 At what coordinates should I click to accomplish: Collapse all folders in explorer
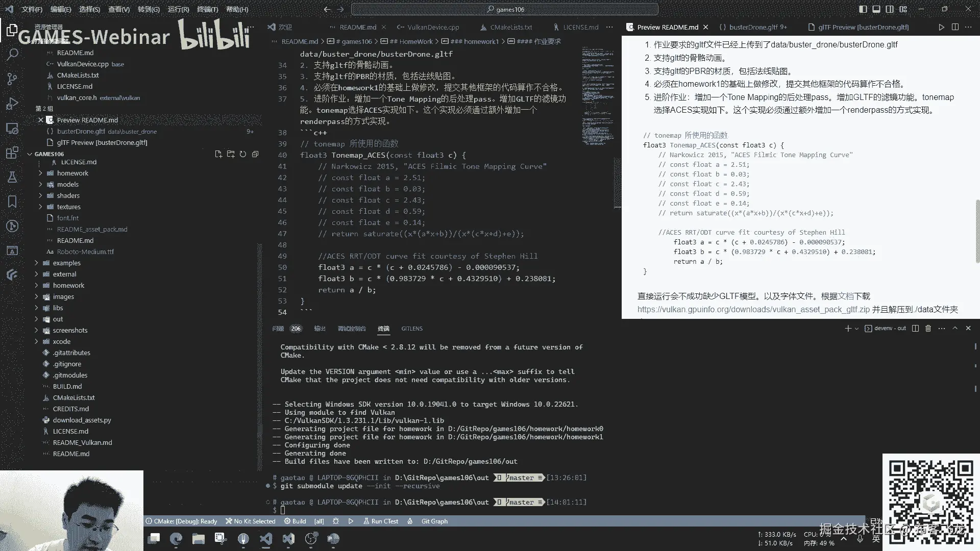click(255, 154)
